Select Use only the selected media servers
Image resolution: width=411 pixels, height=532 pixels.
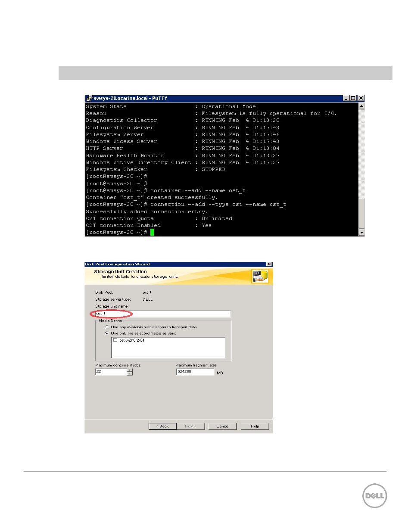(107, 333)
